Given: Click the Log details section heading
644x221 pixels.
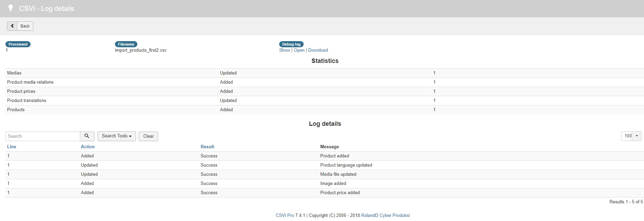Looking at the screenshot, I should pos(325,124).
